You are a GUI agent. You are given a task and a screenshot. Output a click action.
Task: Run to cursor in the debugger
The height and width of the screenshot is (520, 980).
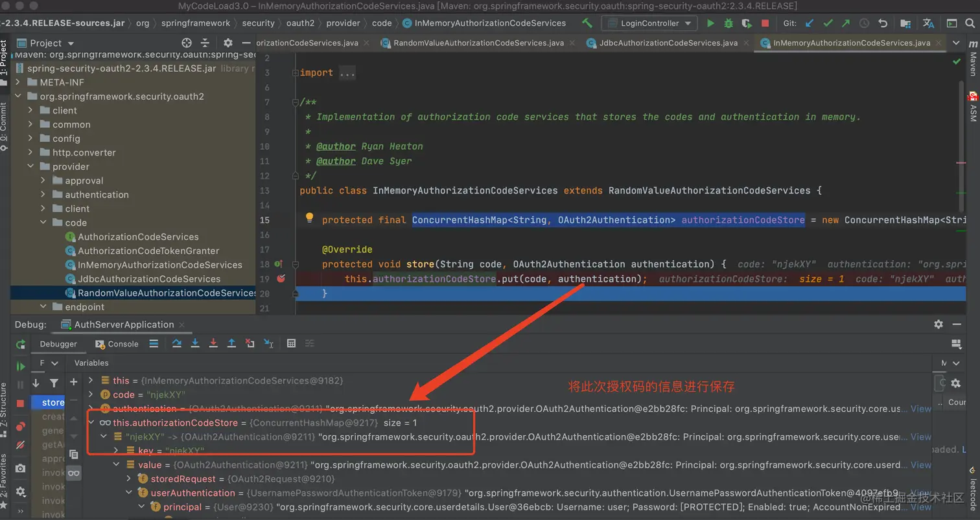pyautogui.click(x=268, y=343)
